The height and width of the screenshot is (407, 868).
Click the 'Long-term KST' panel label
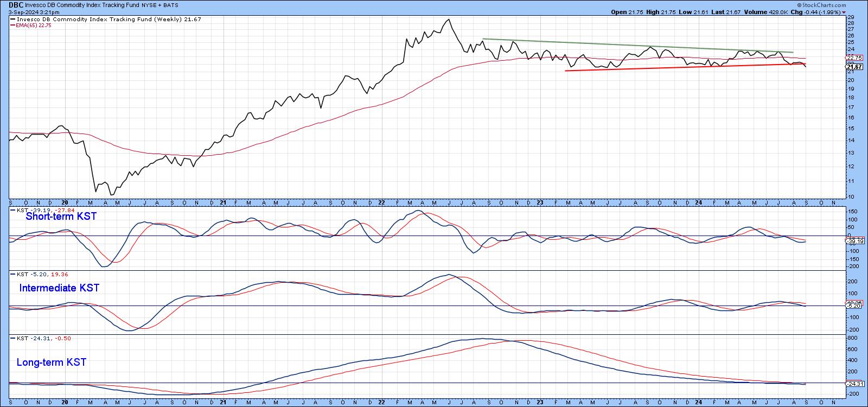coord(52,363)
